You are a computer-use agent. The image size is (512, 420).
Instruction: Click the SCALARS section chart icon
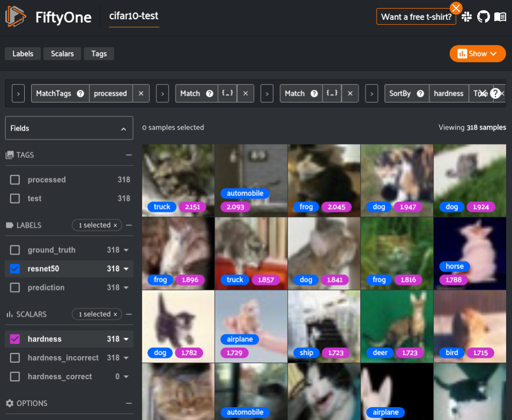coord(10,314)
